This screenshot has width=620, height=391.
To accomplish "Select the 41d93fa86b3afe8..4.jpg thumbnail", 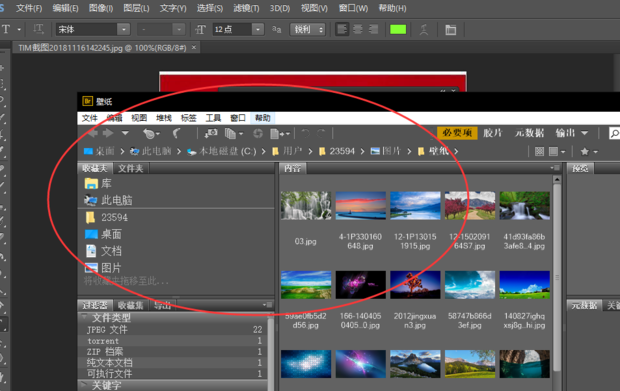I will (x=524, y=205).
